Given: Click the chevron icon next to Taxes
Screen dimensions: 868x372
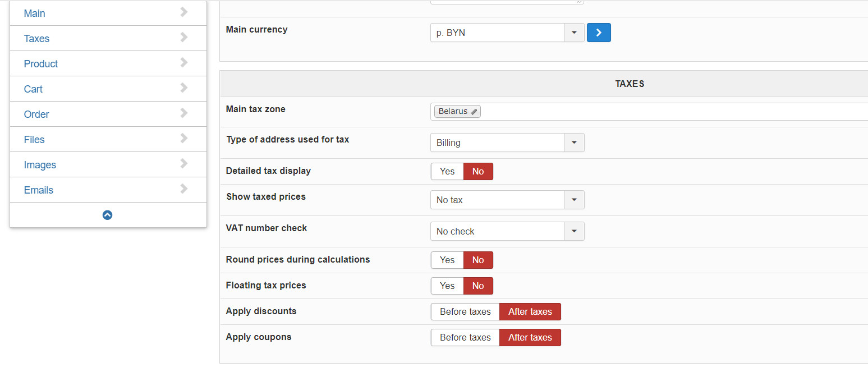Looking at the screenshot, I should 184,38.
